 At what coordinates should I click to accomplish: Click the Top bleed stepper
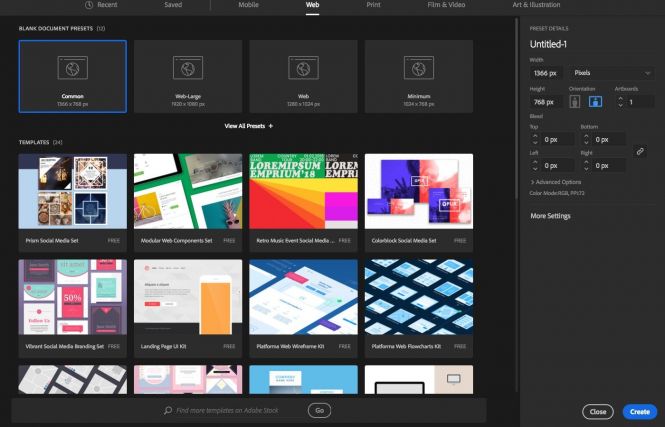click(535, 140)
